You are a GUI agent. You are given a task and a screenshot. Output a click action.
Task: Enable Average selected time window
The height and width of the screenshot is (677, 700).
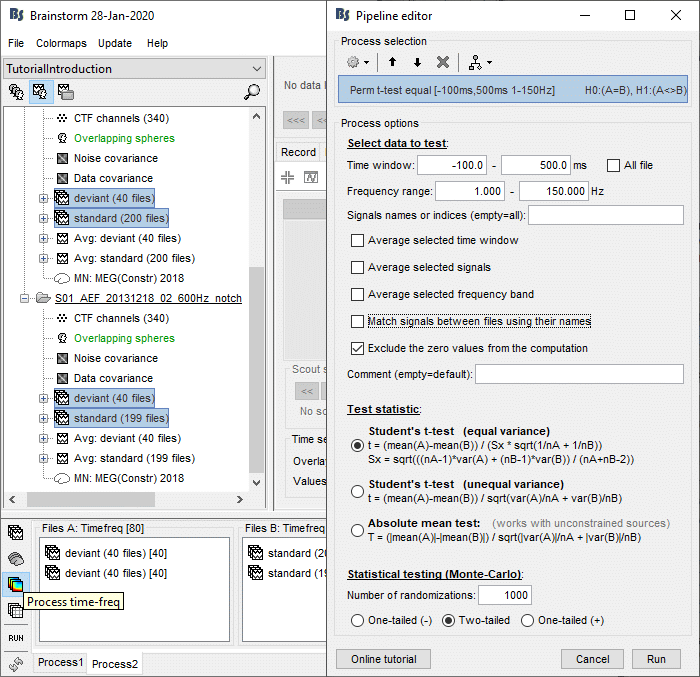click(358, 241)
